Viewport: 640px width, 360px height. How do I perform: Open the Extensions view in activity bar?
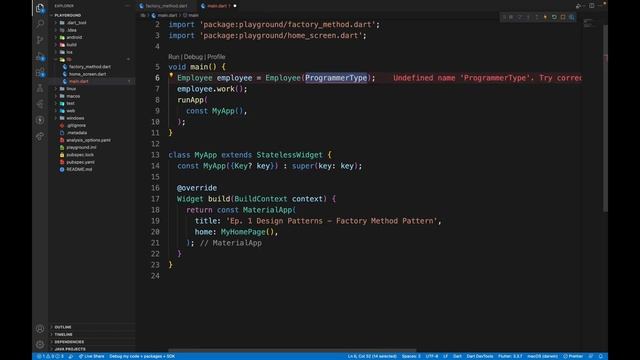(x=40, y=73)
